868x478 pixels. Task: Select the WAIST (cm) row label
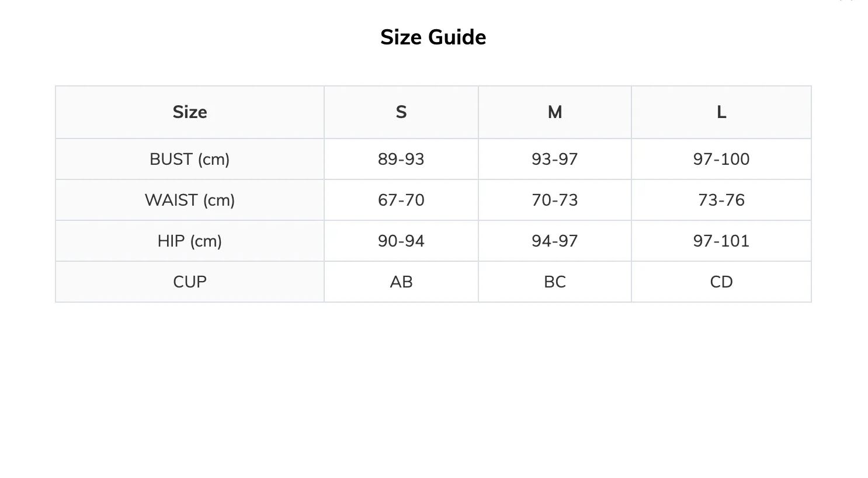190,200
